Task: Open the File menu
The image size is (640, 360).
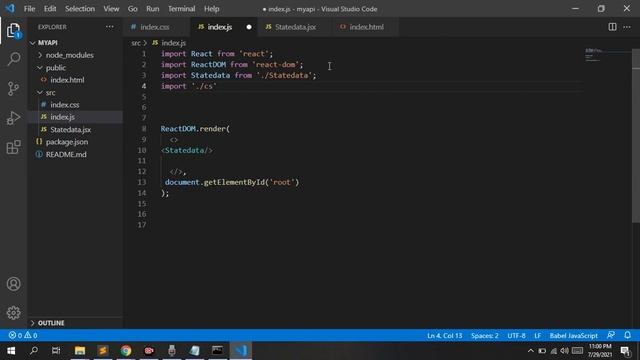Action: pos(29,9)
